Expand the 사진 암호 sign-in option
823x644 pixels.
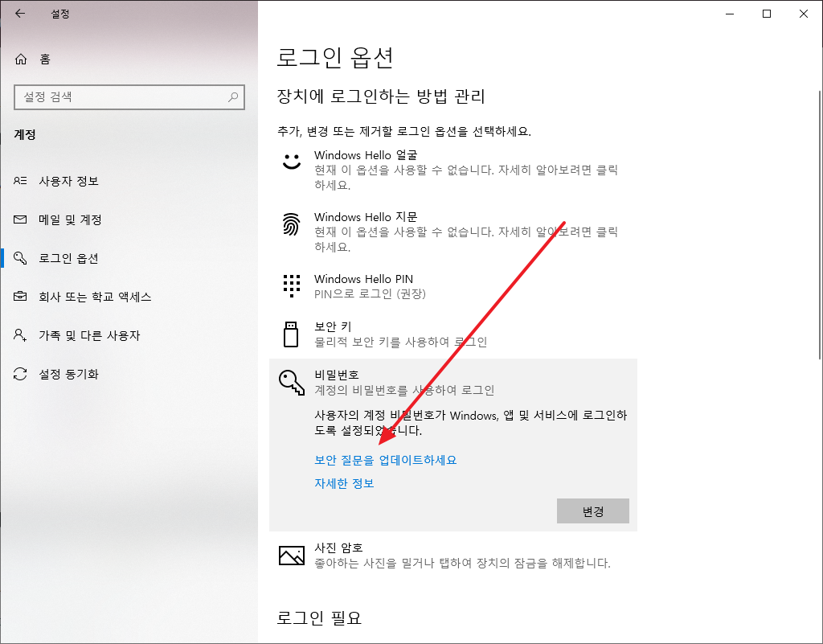pos(453,556)
